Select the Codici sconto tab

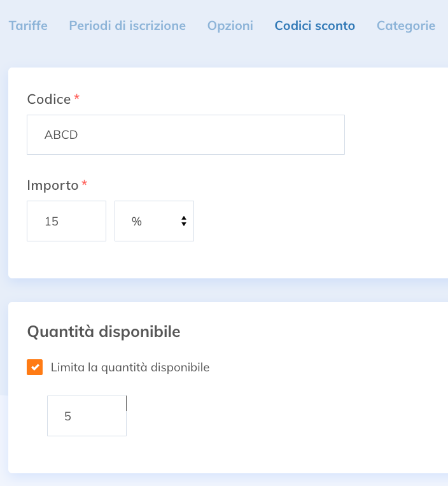pos(314,25)
